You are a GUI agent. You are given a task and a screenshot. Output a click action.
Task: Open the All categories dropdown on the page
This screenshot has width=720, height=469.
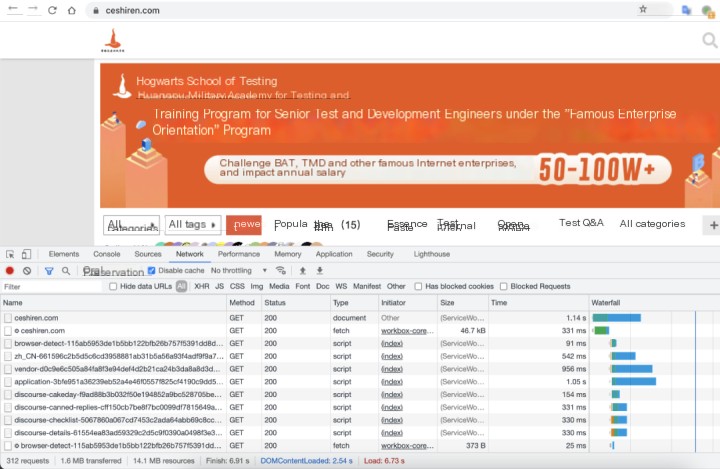(131, 225)
